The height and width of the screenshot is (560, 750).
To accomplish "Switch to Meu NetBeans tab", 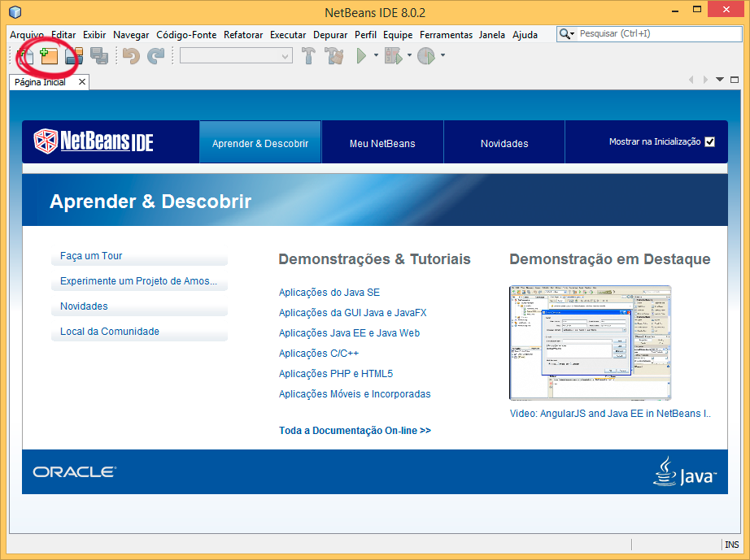I will pyautogui.click(x=382, y=142).
